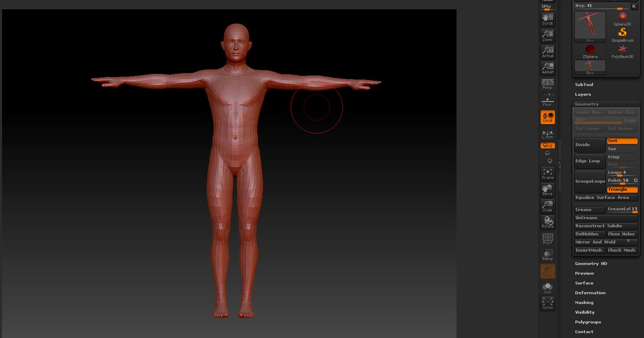Isolate the subtool with Solo
Screen dimensions: 644x338
pos(547,288)
